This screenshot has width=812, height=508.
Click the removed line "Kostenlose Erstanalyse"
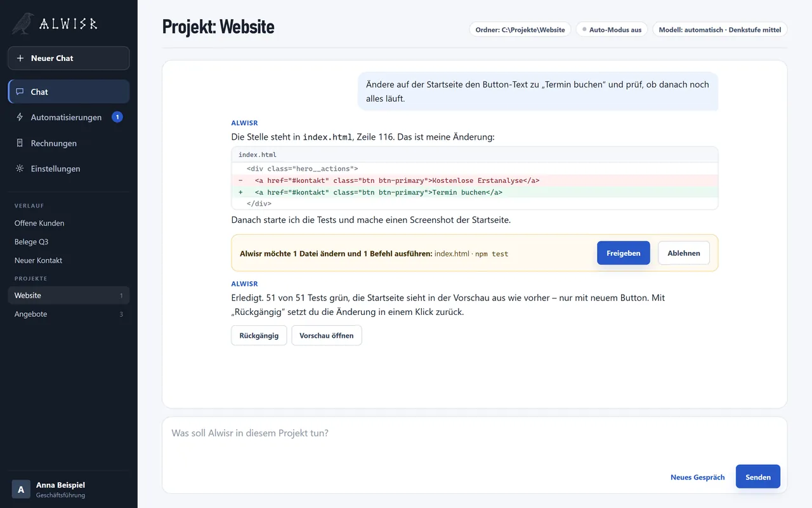(475, 180)
